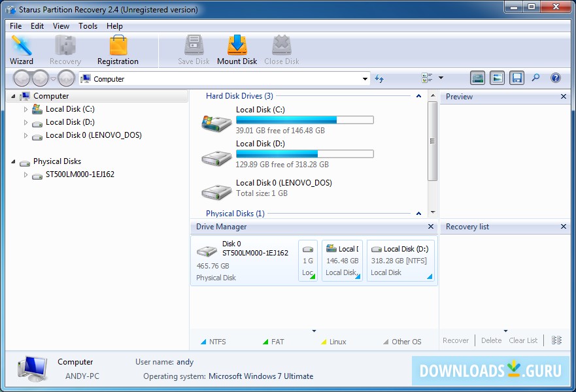Click the file pane scrollbar down arrow
The width and height of the screenshot is (576, 392).
433,212
